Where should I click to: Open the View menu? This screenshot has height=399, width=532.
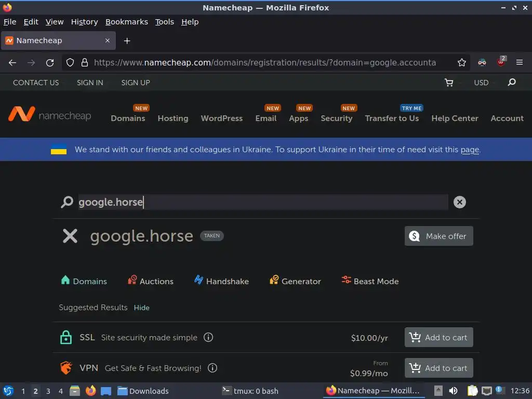(x=55, y=22)
